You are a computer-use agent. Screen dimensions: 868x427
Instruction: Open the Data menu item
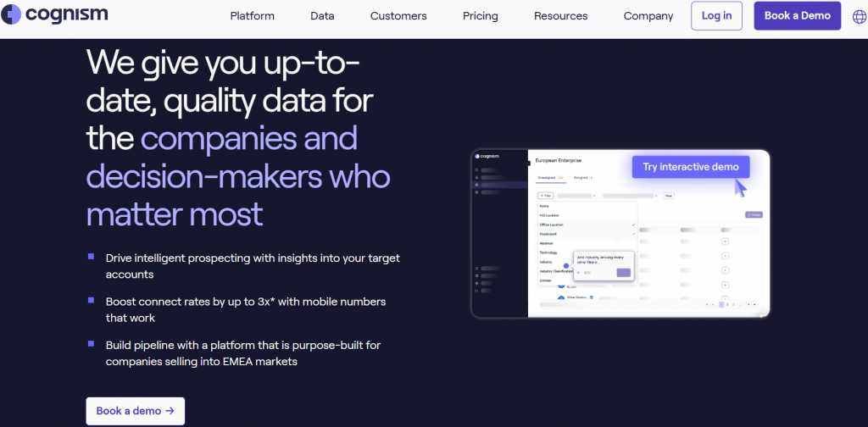pos(322,16)
